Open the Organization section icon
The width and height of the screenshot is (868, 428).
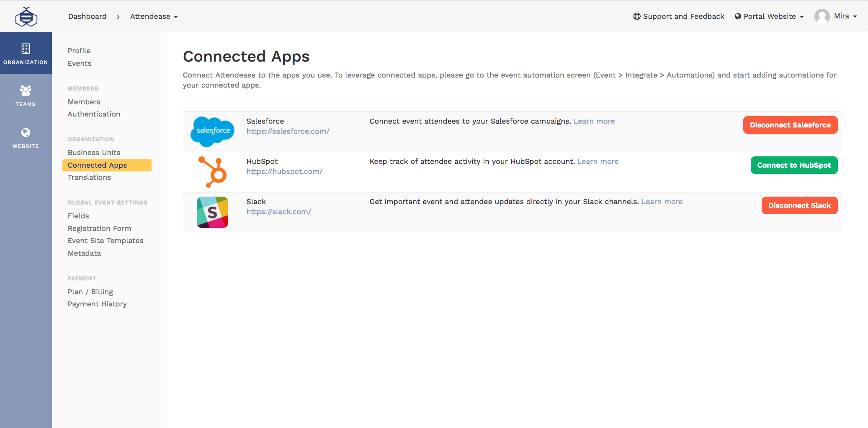(26, 49)
